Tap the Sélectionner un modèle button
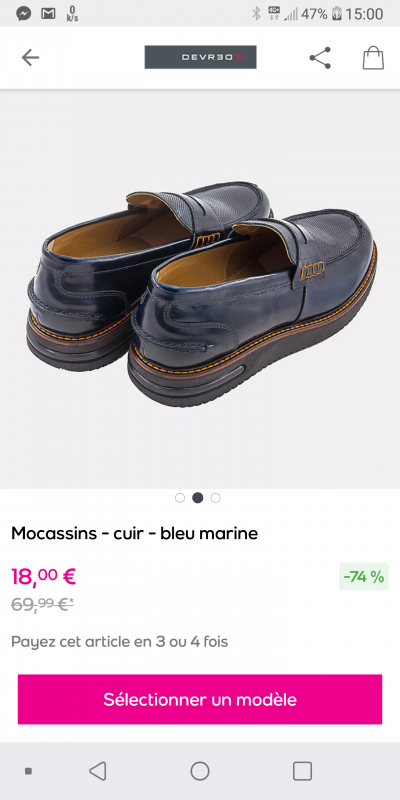The image size is (400, 800). (x=200, y=699)
